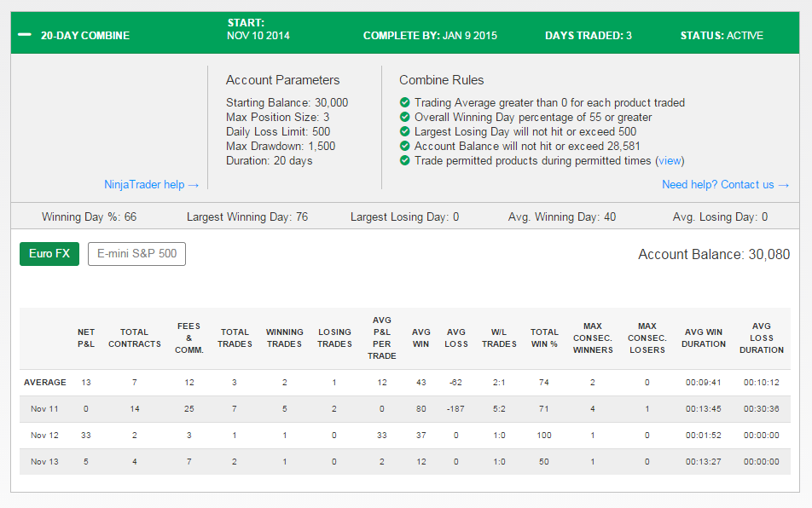
Task: Click Nov 11 total contracts value 14
Action: pyautogui.click(x=135, y=408)
